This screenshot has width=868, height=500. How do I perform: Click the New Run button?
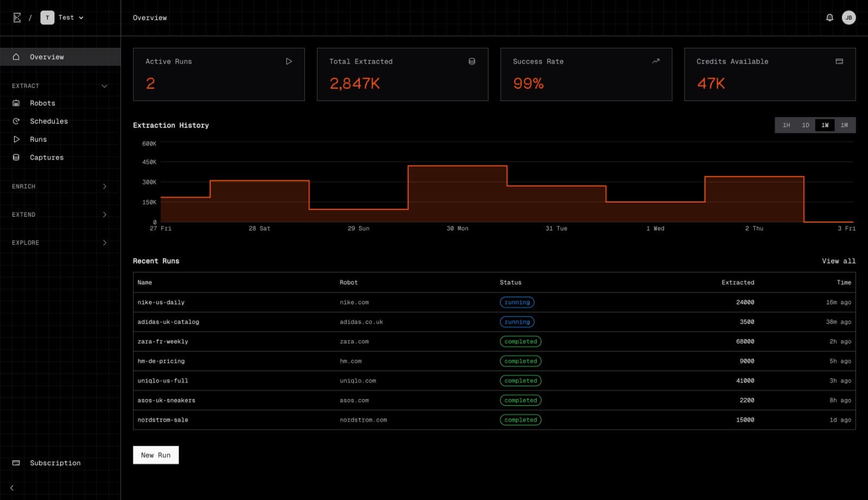tap(156, 455)
